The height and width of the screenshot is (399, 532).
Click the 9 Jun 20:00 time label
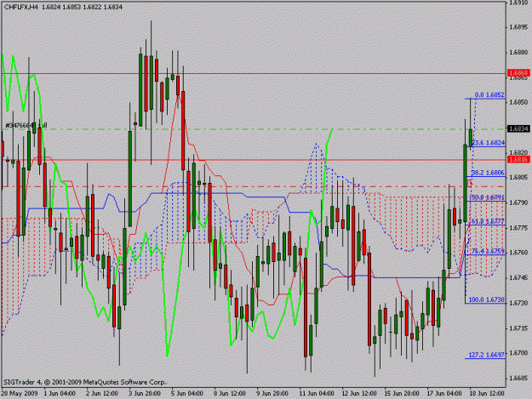coord(272,393)
